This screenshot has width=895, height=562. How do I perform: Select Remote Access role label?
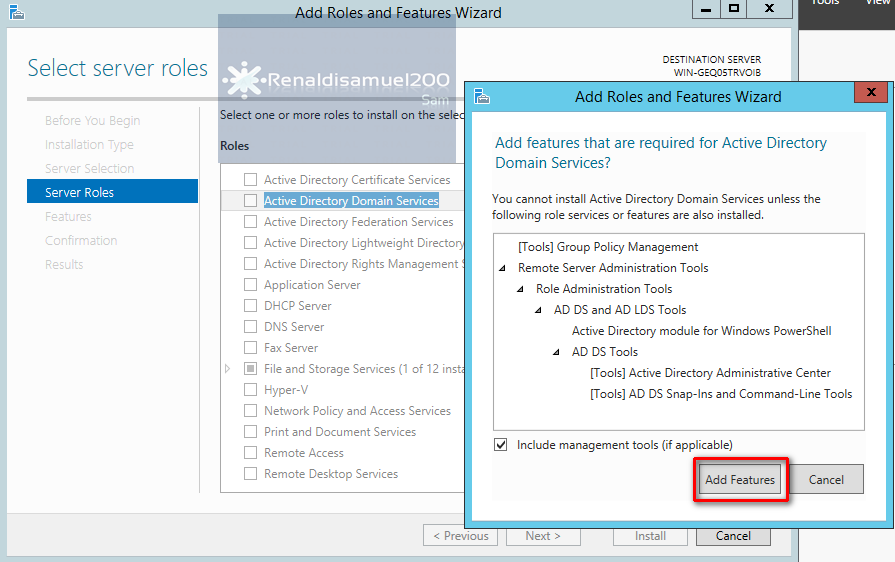[x=304, y=452]
